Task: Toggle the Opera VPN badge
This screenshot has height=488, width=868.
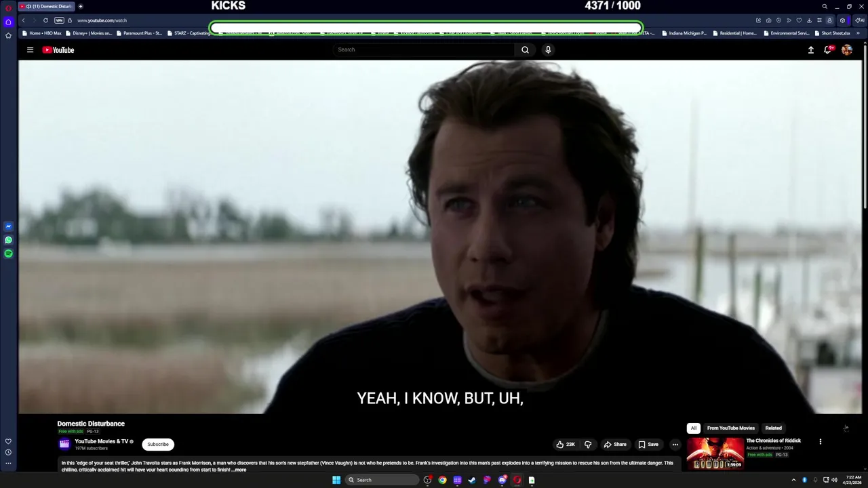Action: click(x=59, y=20)
